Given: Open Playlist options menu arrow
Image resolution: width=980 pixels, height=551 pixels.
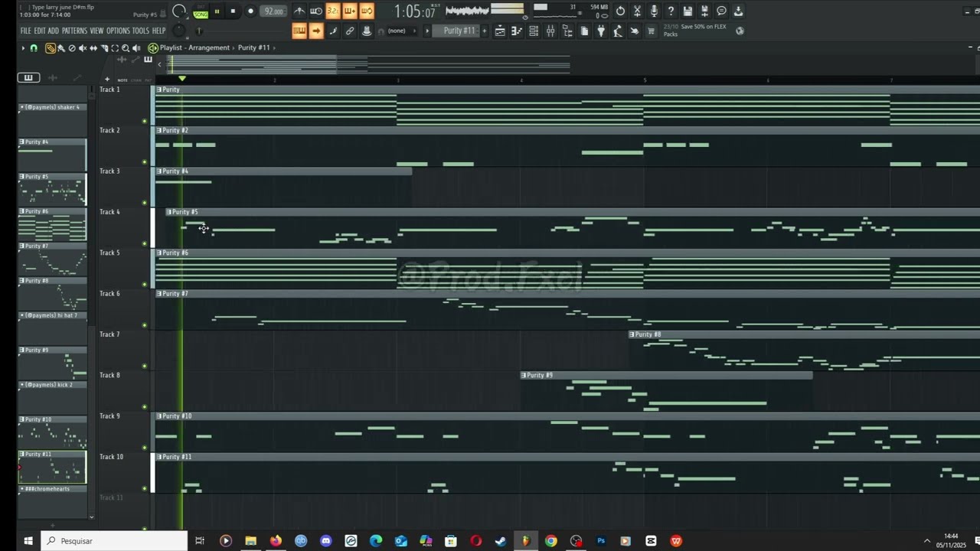Looking at the screenshot, I should click(x=23, y=48).
